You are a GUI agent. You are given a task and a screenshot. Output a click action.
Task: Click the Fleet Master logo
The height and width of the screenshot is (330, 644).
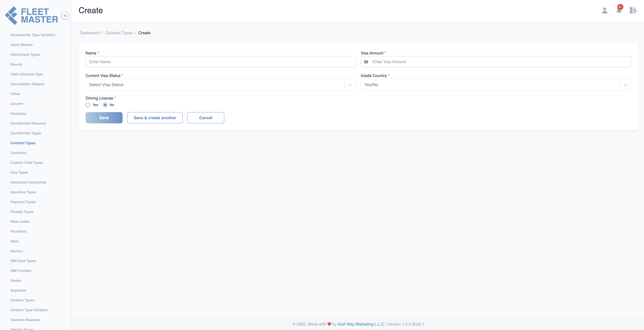[32, 15]
